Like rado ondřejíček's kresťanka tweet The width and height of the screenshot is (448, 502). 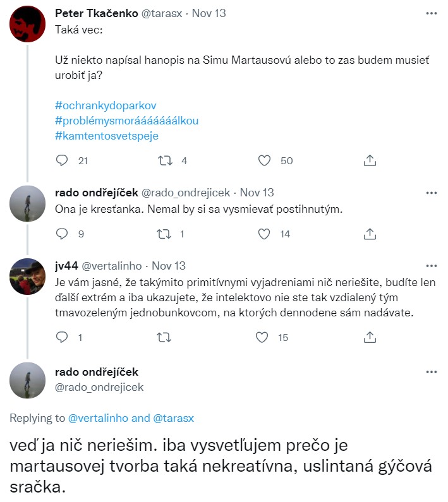(265, 234)
